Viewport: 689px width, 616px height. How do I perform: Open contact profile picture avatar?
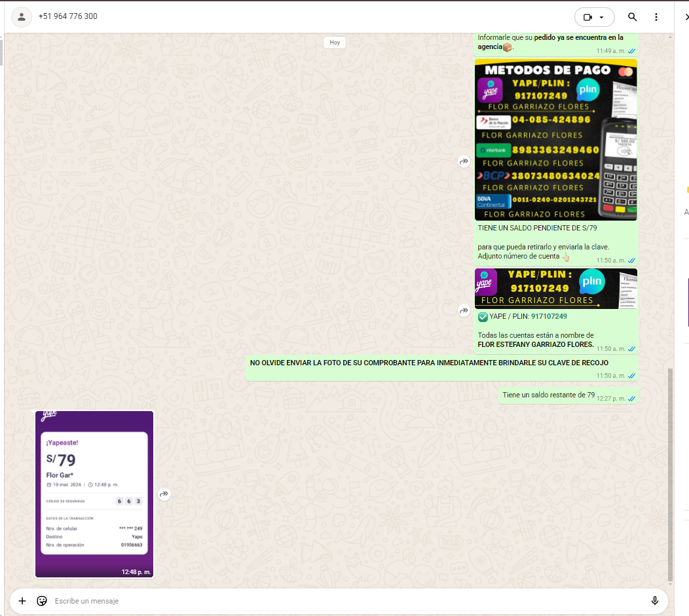(22, 17)
